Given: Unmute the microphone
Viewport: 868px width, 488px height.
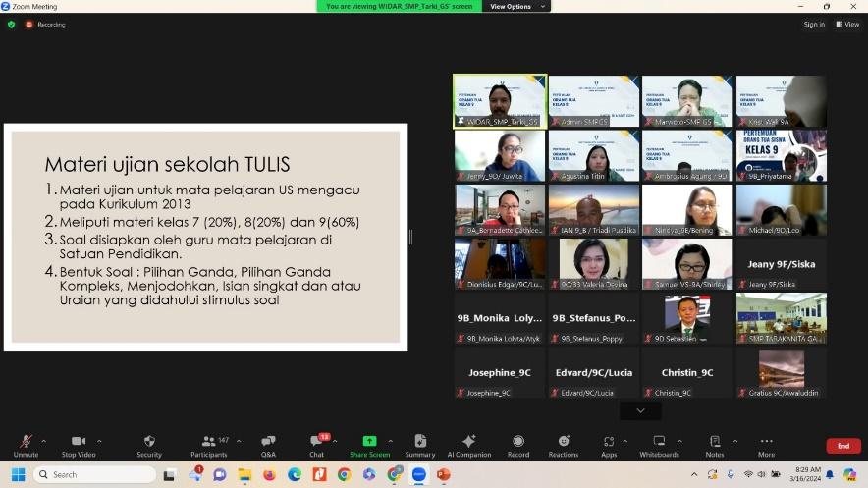Looking at the screenshot, I should 26,446.
